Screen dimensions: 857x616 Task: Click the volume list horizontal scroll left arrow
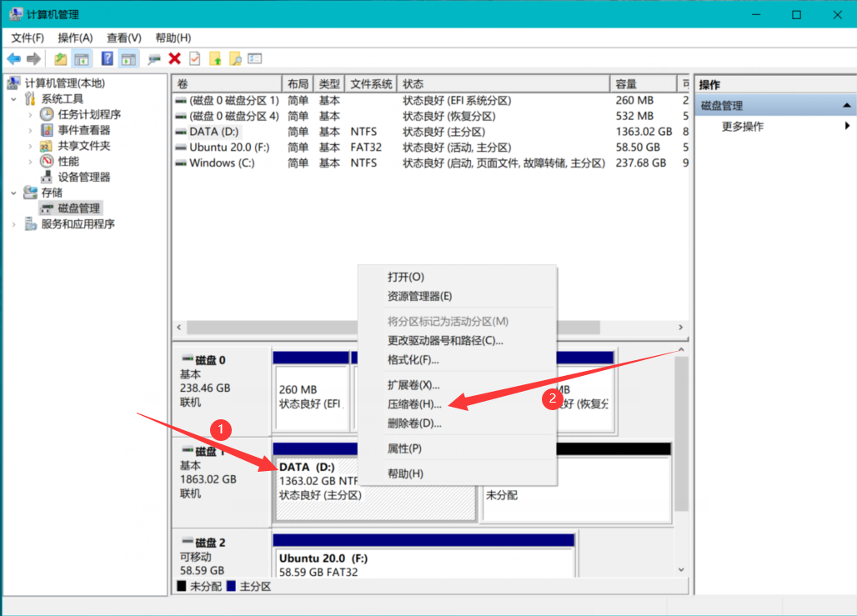tap(179, 327)
